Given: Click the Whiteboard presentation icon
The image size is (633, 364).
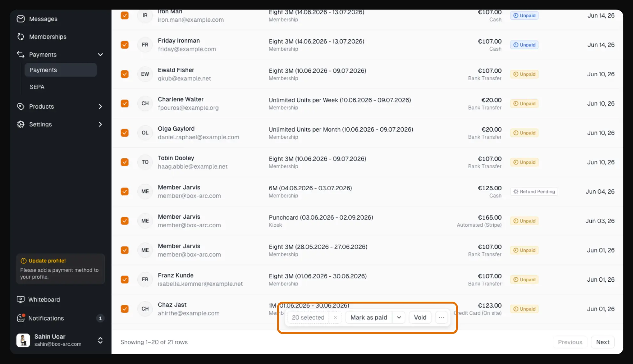Looking at the screenshot, I should pyautogui.click(x=20, y=300).
